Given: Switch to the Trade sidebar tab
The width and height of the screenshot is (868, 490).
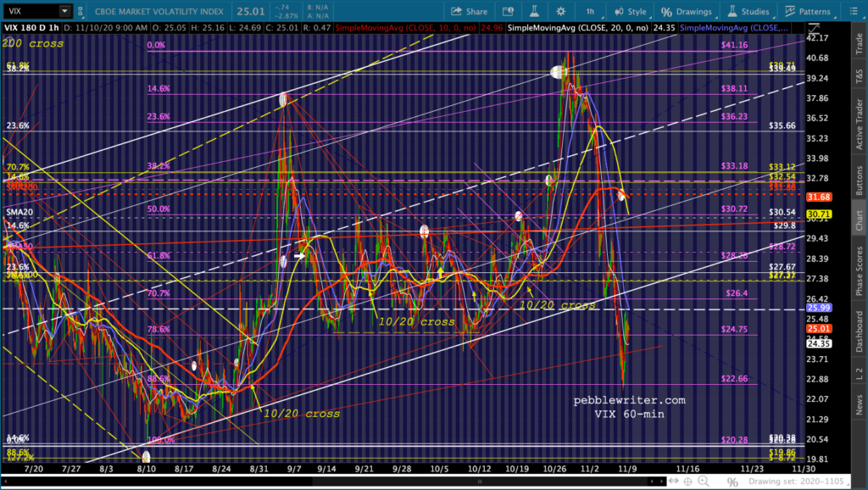Looking at the screenshot, I should [x=860, y=43].
